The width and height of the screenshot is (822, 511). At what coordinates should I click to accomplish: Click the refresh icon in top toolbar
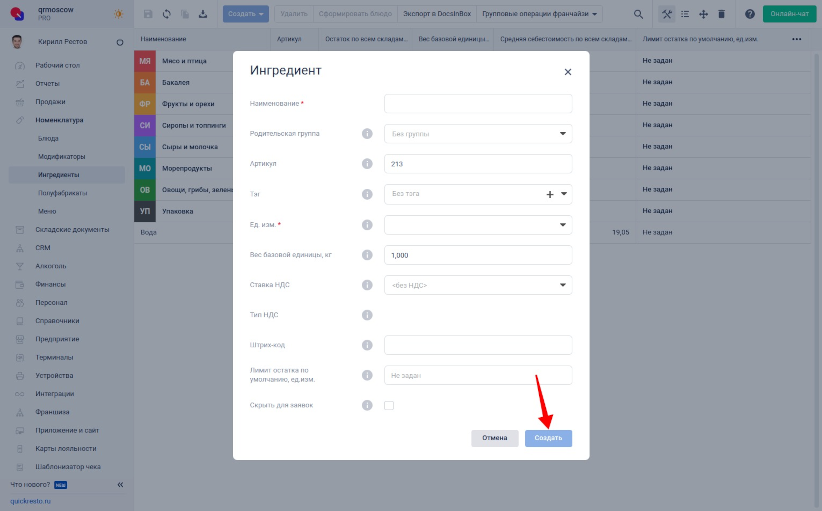coord(167,14)
